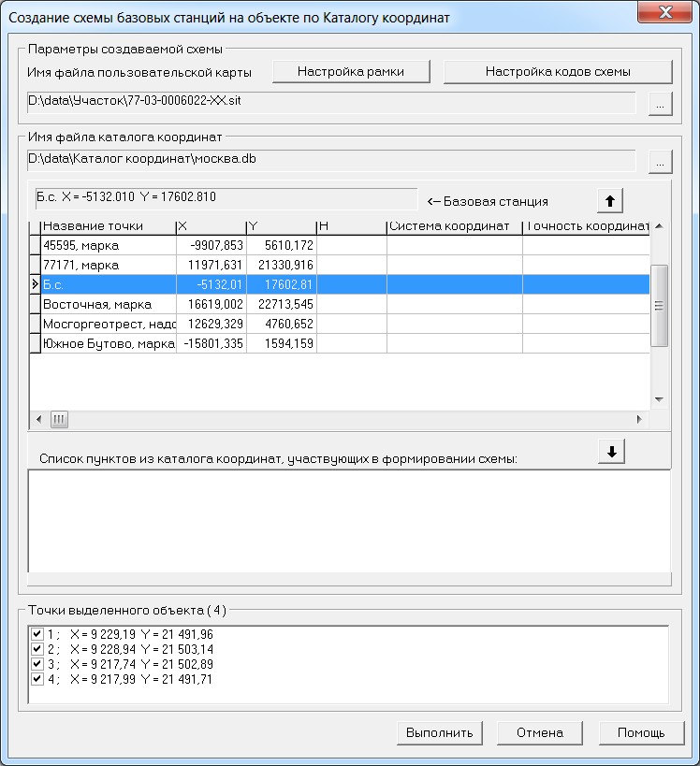Screen dimensions: 700x766
Task: Click the up arrow base station button
Action: coord(609,201)
